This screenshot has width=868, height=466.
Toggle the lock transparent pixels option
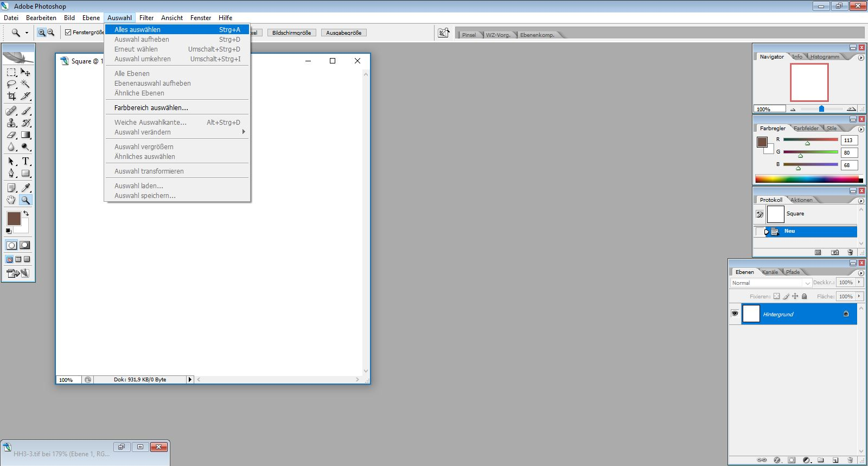click(x=776, y=296)
